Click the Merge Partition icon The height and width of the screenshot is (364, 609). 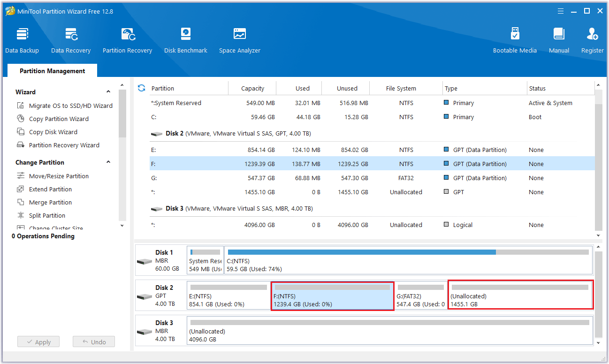click(21, 202)
